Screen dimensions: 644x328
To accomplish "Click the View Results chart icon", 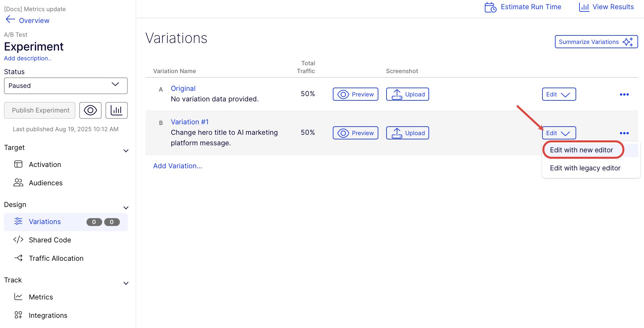I will (584, 7).
